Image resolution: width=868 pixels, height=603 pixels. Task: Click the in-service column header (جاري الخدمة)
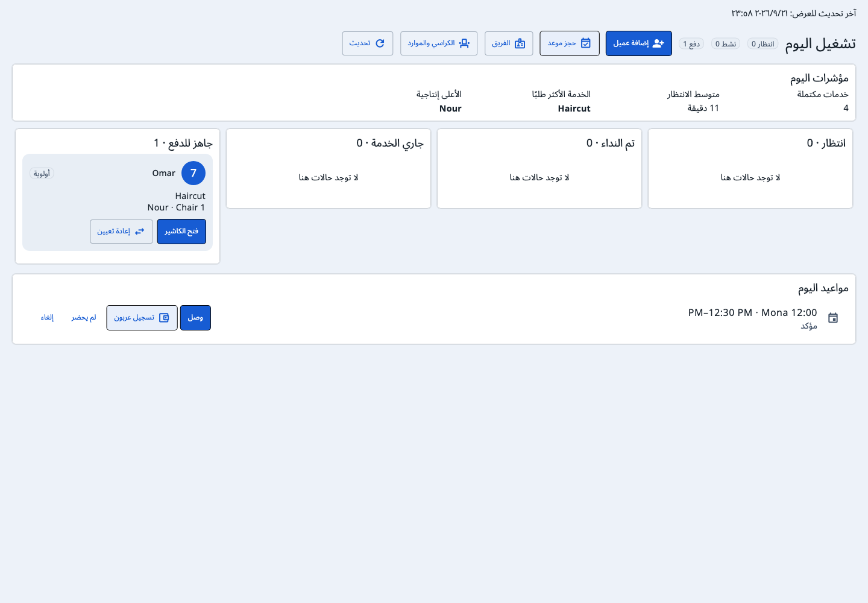click(390, 143)
